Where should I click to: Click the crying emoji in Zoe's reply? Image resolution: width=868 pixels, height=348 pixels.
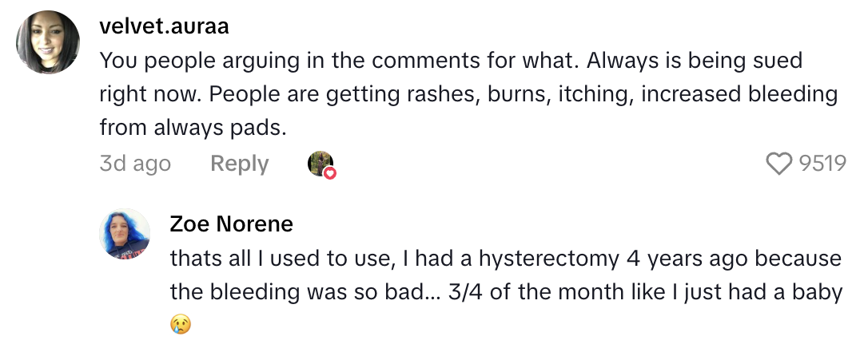tap(181, 324)
